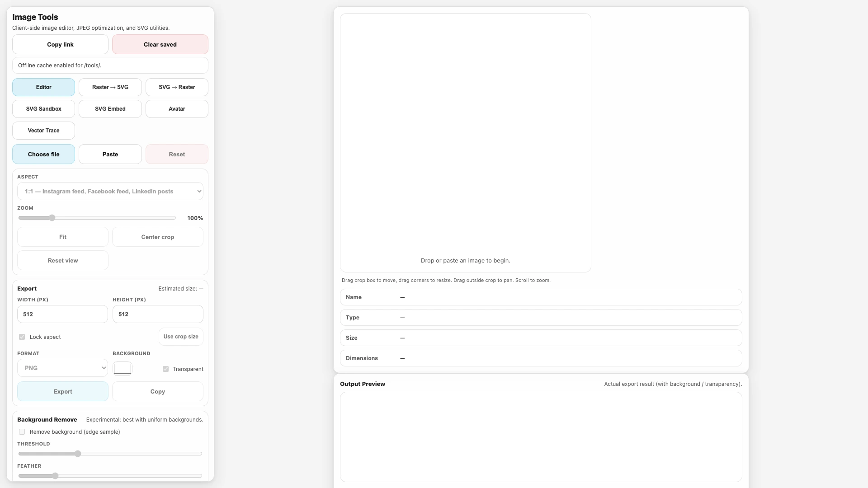Screen dimensions: 868x488
Task: Export the image
Action: point(62,391)
